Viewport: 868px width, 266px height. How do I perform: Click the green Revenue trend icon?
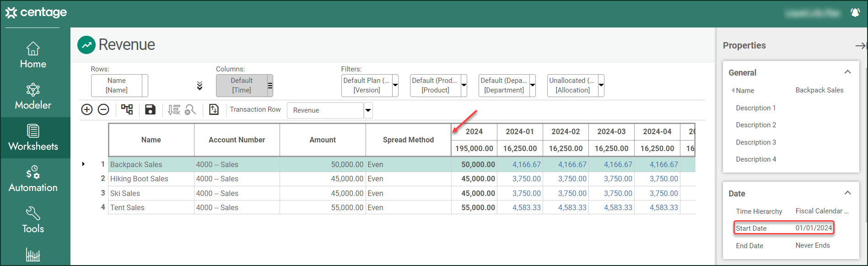(86, 45)
